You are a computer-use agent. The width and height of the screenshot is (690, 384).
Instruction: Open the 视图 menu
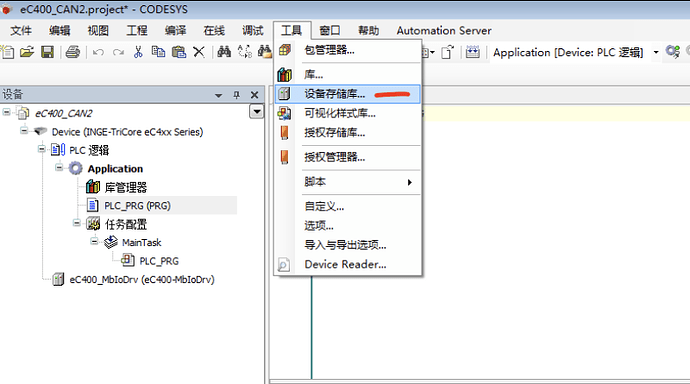(x=98, y=30)
